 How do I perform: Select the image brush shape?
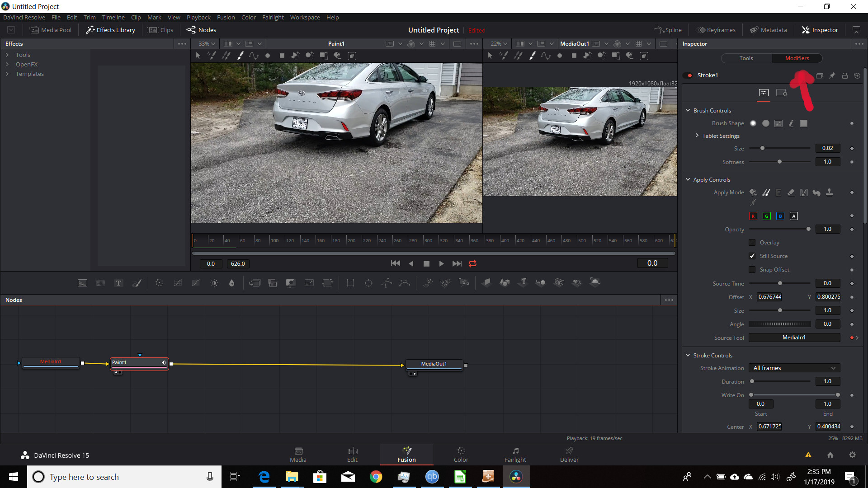tap(778, 123)
